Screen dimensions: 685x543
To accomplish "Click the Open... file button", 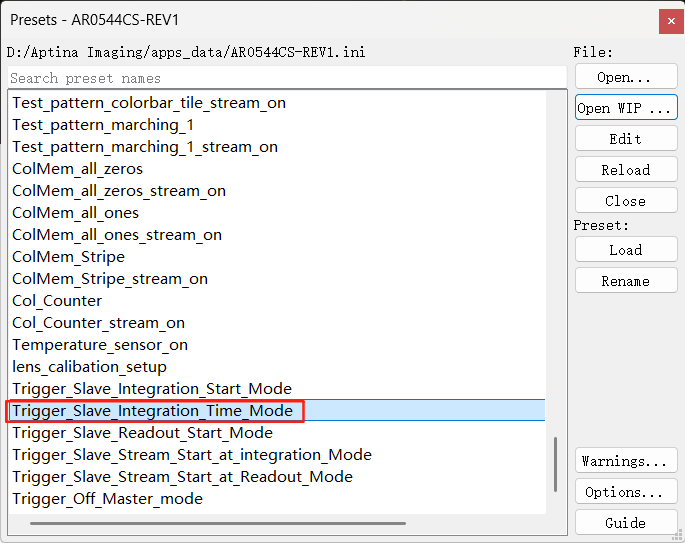I will (x=625, y=77).
